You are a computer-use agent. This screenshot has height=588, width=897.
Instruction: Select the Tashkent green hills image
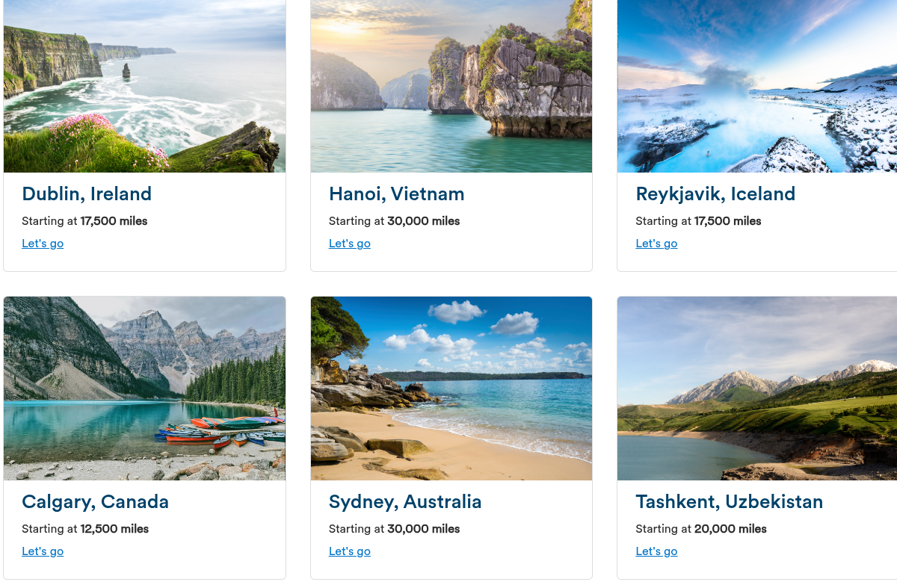tap(756, 389)
